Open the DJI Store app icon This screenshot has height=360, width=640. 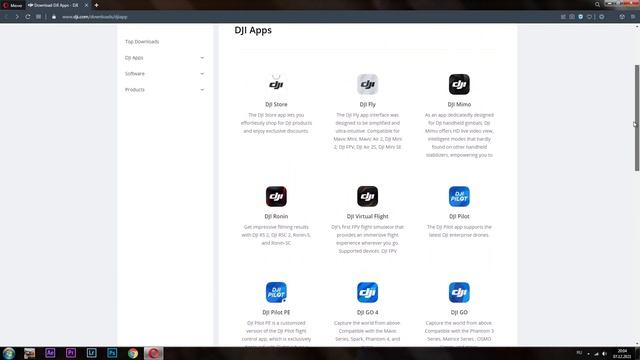pos(276,84)
